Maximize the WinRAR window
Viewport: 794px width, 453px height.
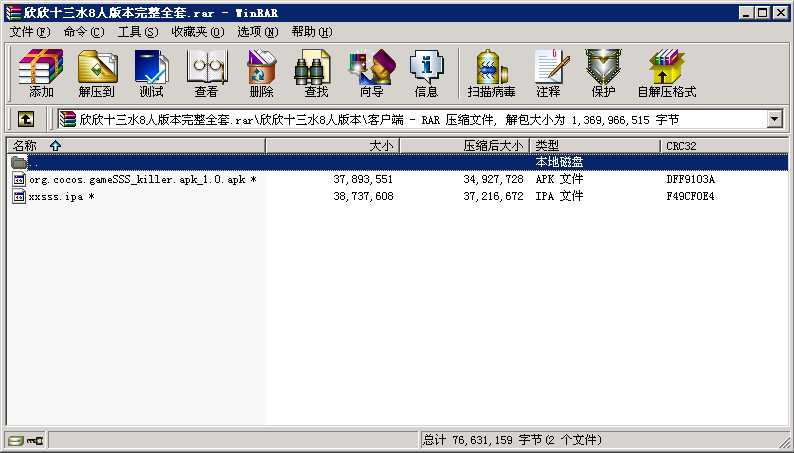[762, 13]
